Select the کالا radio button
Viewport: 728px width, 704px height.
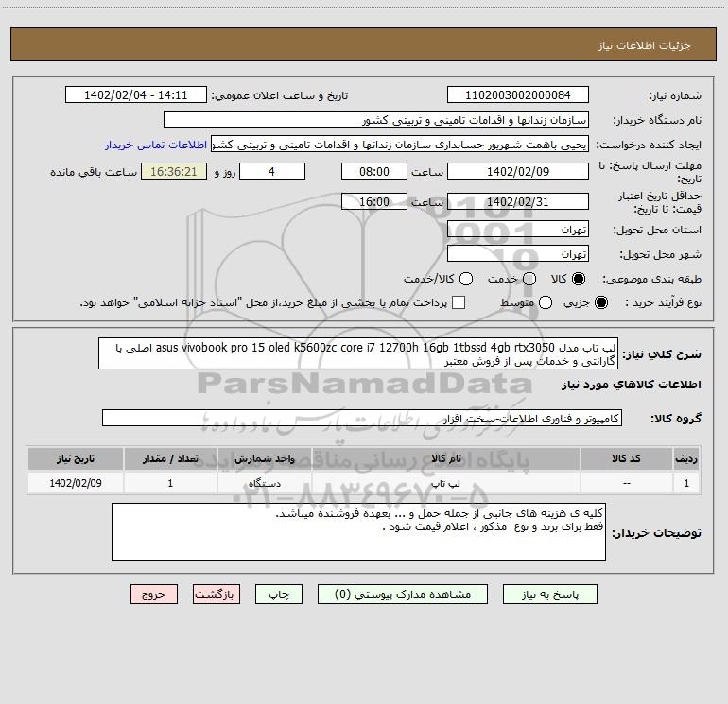(x=579, y=279)
